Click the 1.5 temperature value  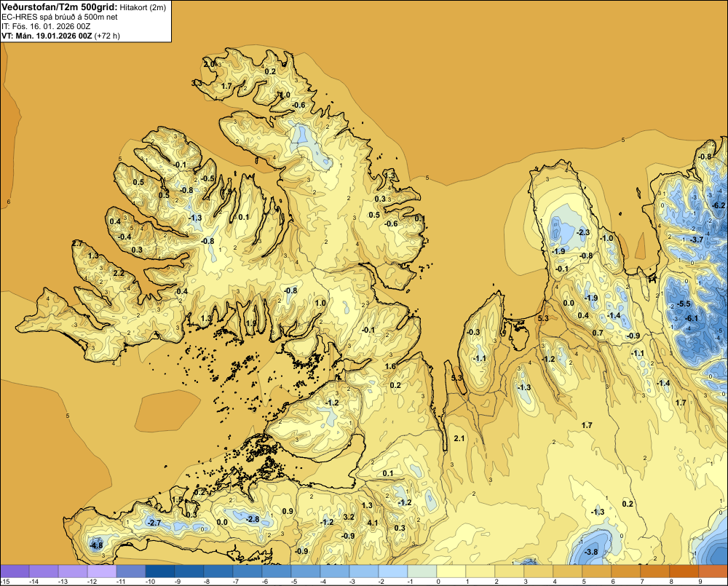point(178,499)
